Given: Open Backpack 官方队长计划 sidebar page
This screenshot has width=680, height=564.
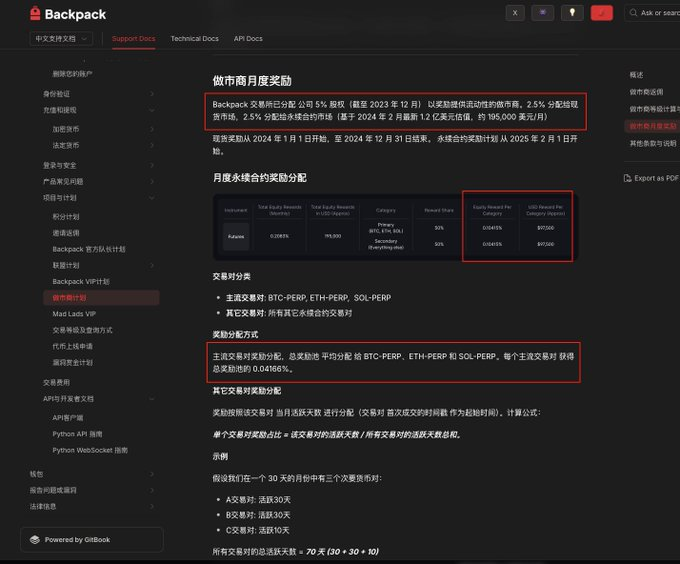Looking at the screenshot, I should [89, 249].
